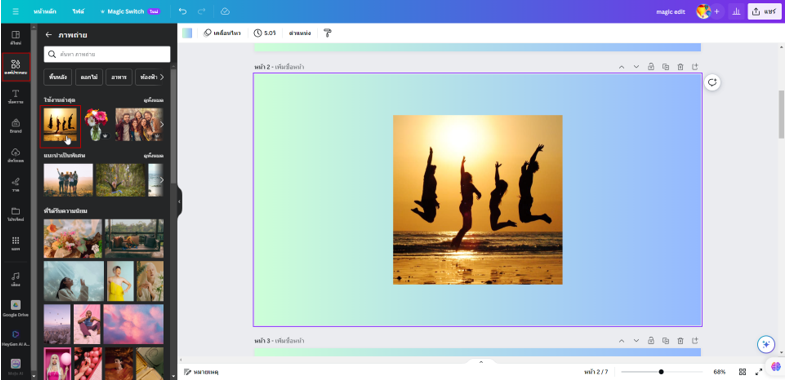This screenshot has width=787, height=383.
Task: Toggle fullscreen presentation mode icon
Action: (x=758, y=372)
